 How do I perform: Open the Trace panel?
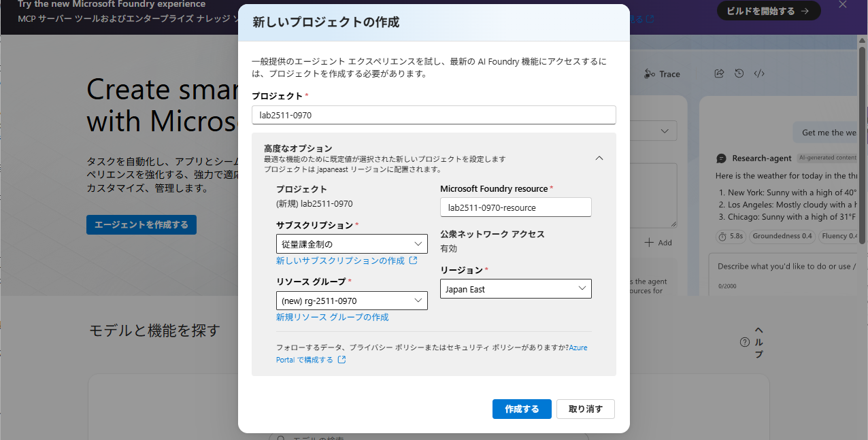pyautogui.click(x=661, y=73)
